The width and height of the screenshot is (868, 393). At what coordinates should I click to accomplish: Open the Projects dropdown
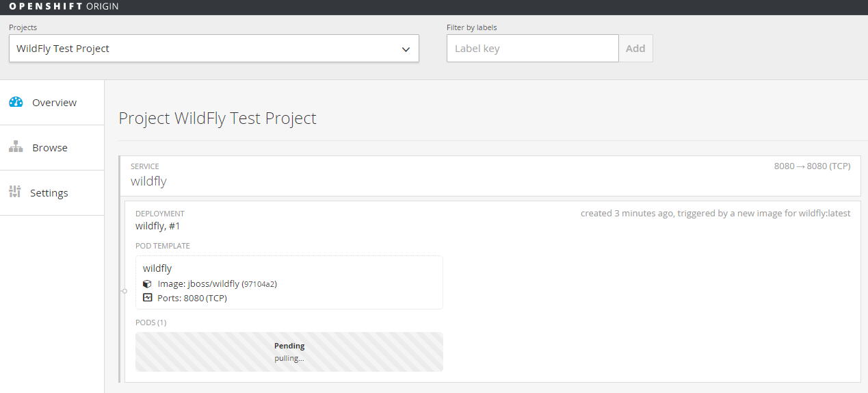click(x=213, y=49)
